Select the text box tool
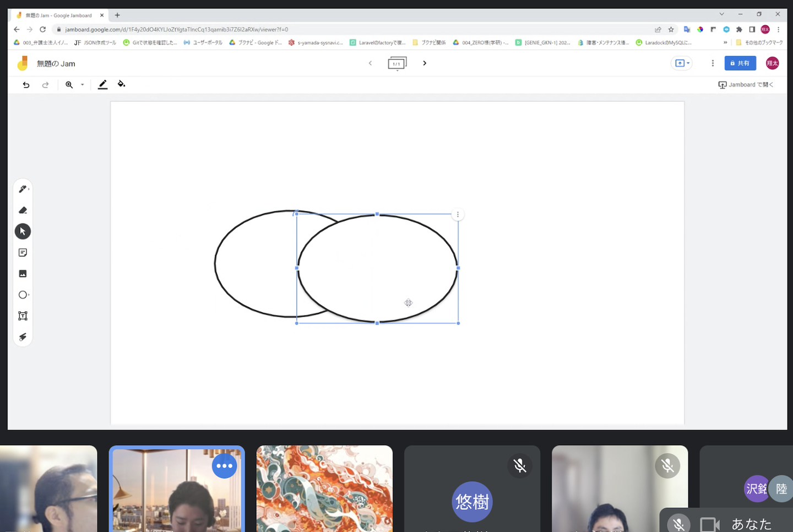793x532 pixels. pos(23,316)
